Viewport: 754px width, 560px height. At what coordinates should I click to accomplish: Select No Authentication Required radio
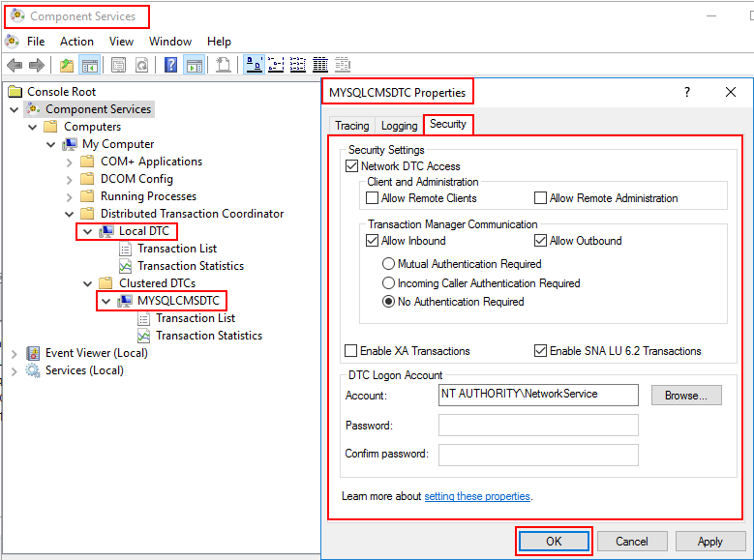388,302
